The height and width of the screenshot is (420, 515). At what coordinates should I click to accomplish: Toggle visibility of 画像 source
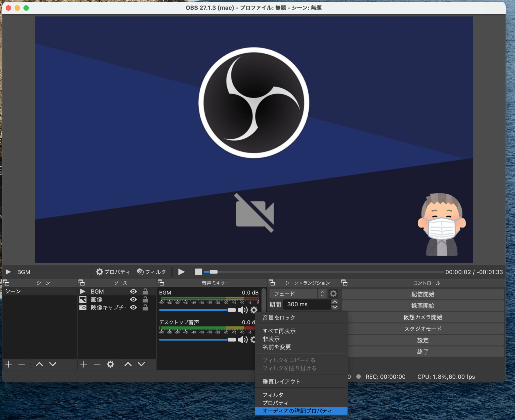click(133, 299)
